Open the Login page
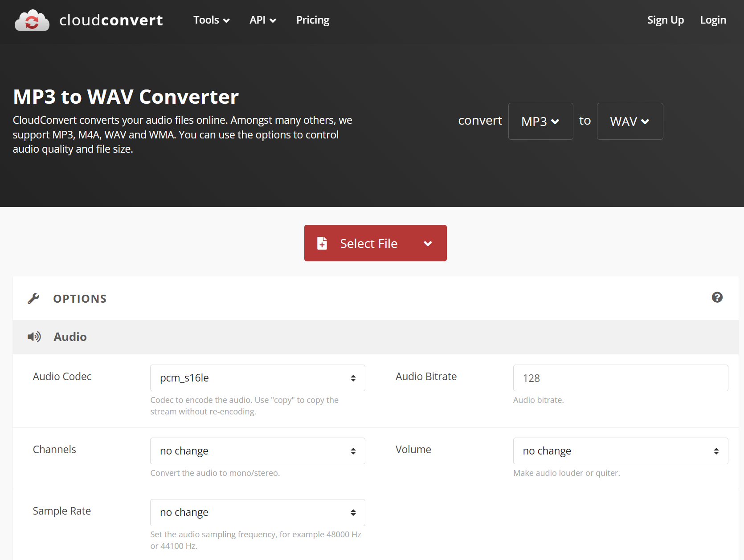The image size is (744, 560). tap(713, 20)
